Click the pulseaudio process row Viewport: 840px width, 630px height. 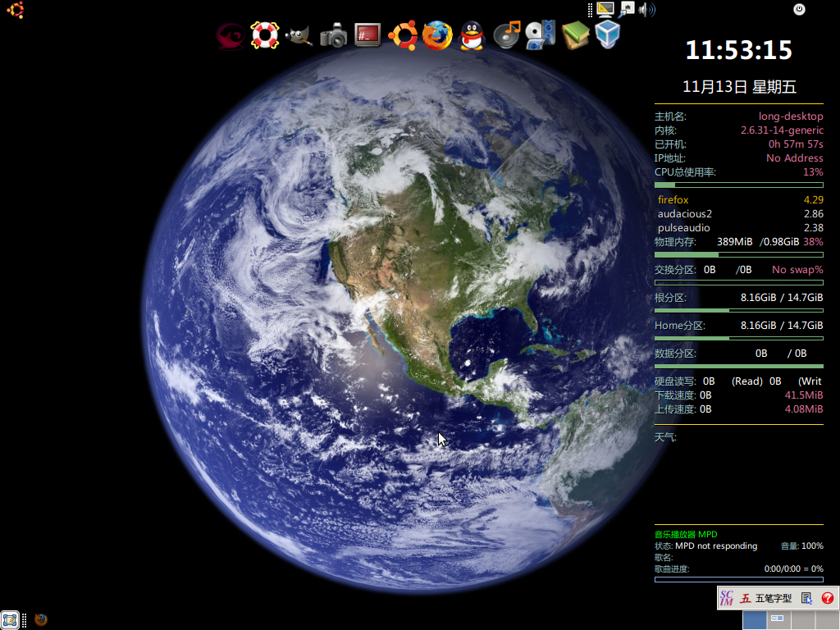point(741,228)
